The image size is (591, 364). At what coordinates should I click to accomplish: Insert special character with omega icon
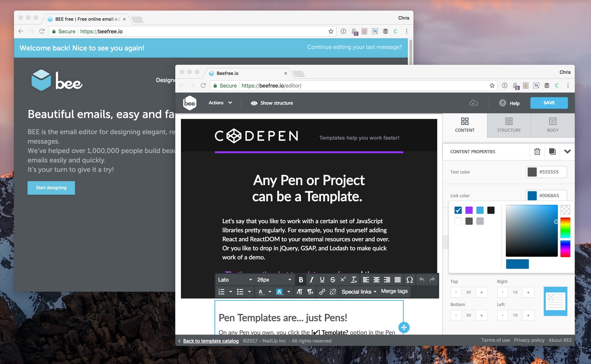(x=410, y=279)
